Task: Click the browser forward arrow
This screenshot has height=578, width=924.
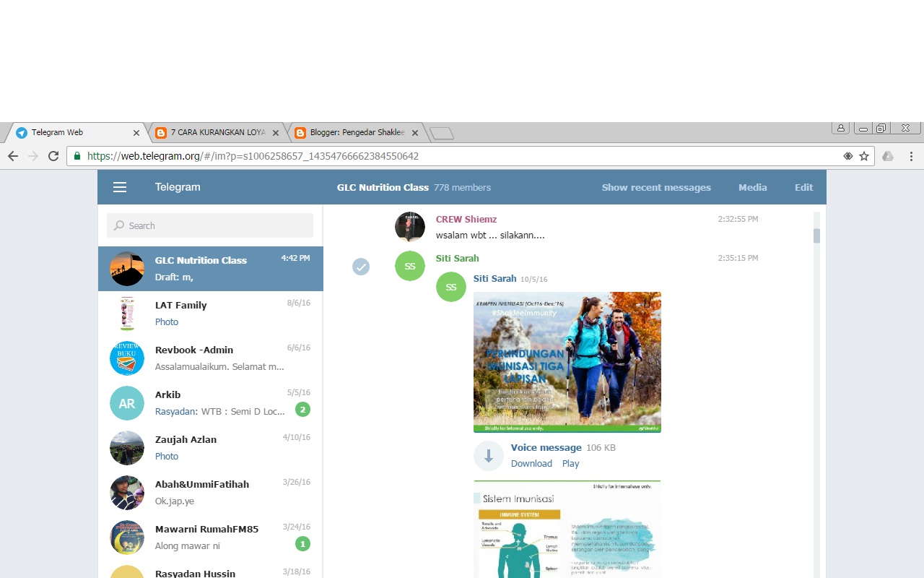Action: pos(33,156)
